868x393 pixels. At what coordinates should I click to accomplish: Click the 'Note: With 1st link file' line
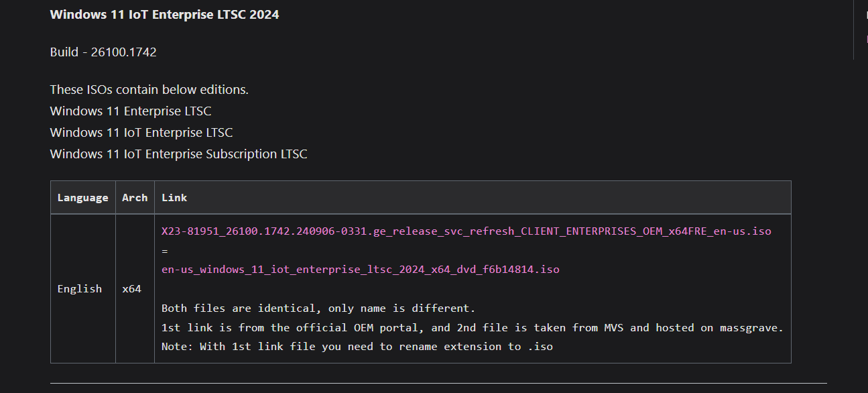pos(357,347)
